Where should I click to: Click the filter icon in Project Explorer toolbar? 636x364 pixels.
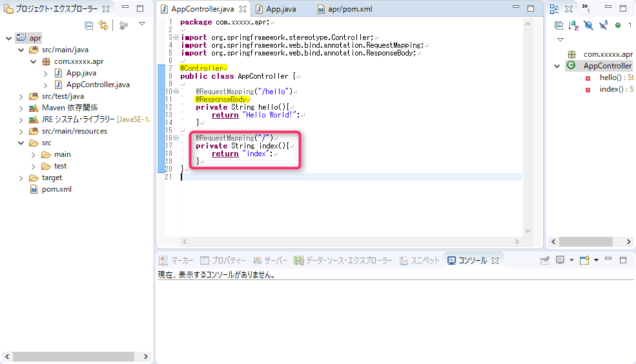124,26
